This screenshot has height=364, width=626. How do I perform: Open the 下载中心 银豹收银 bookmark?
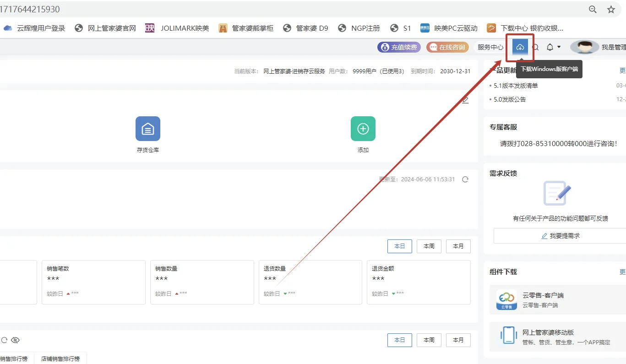coord(525,28)
